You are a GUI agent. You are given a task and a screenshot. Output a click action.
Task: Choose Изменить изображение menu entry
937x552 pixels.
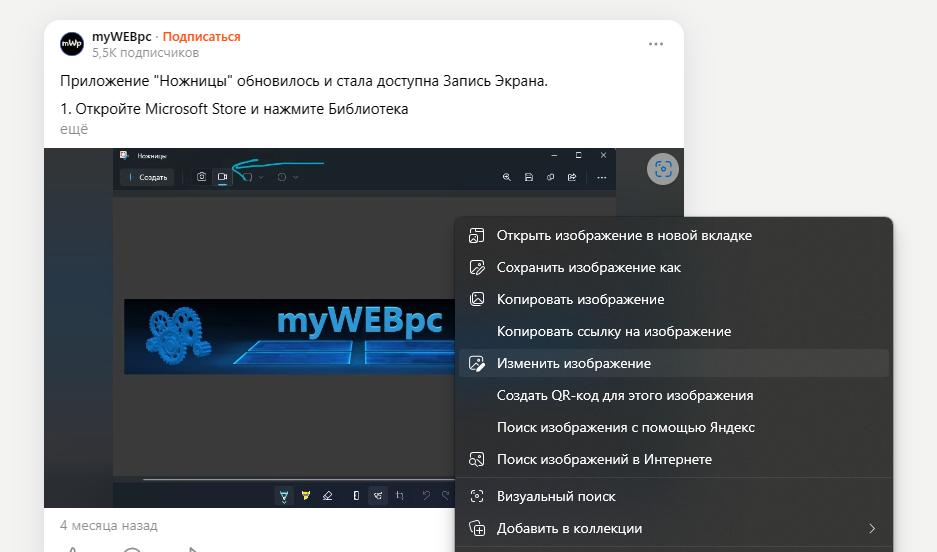tap(673, 363)
